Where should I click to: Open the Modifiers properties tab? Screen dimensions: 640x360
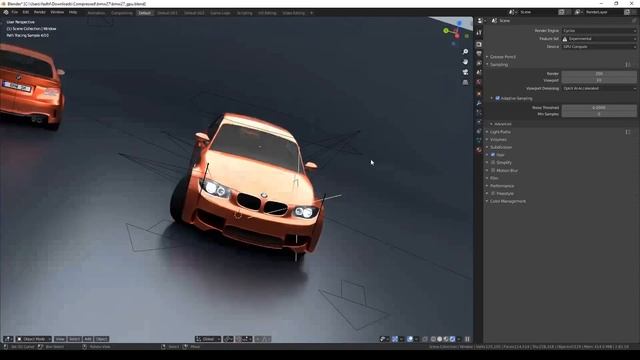tap(479, 103)
